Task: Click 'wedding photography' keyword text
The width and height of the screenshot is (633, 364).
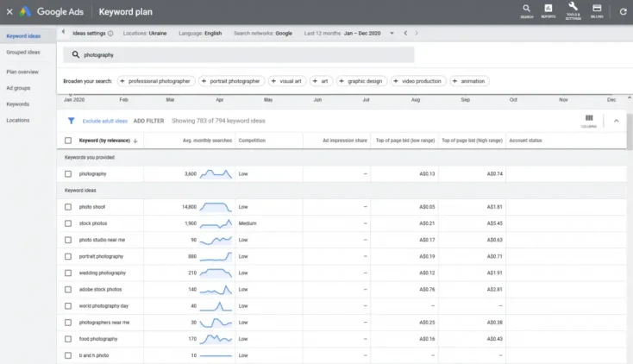Action: (x=103, y=273)
